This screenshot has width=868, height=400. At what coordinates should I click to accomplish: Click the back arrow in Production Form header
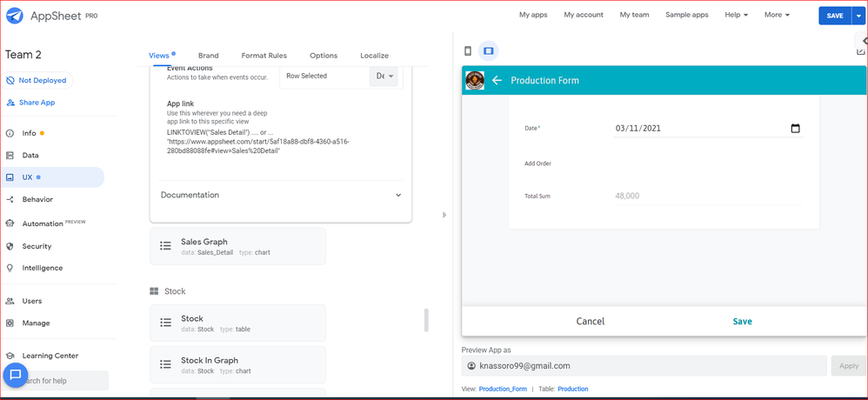click(497, 80)
